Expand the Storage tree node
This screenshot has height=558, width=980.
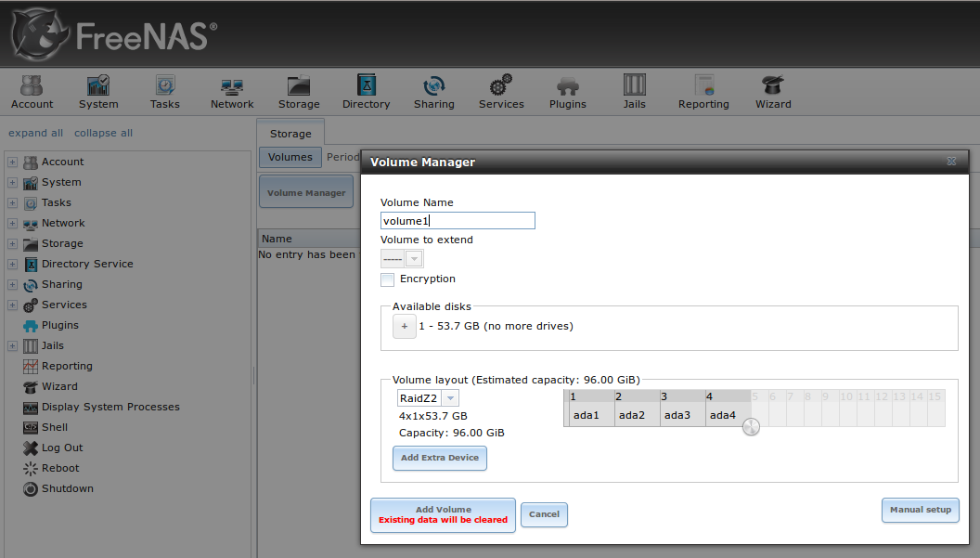click(x=12, y=244)
